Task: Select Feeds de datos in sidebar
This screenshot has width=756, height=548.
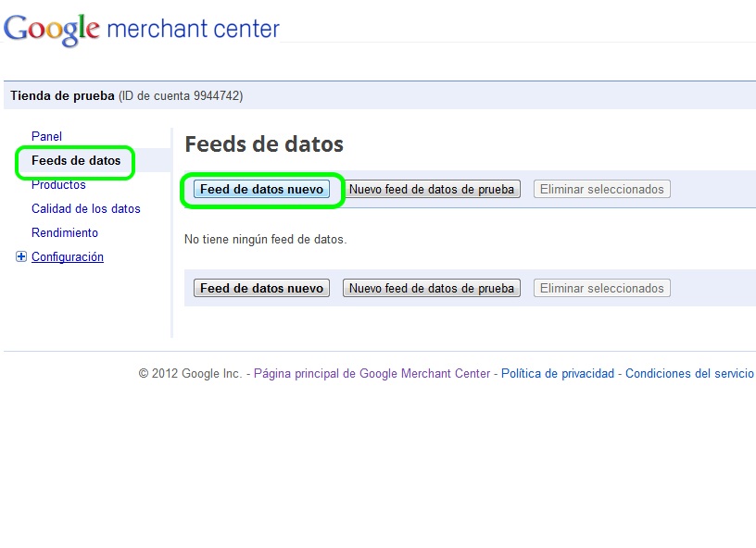Action: [x=76, y=160]
